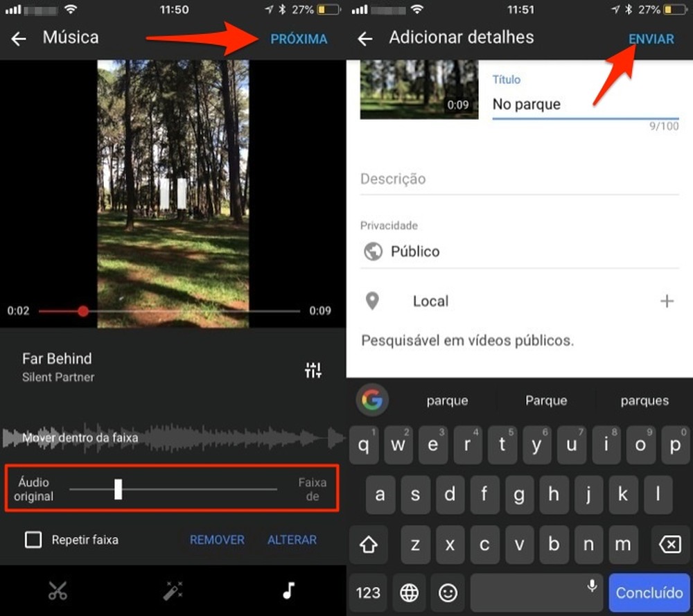This screenshot has height=616, width=693.
Task: Tap the globe language switch key
Action: [410, 592]
